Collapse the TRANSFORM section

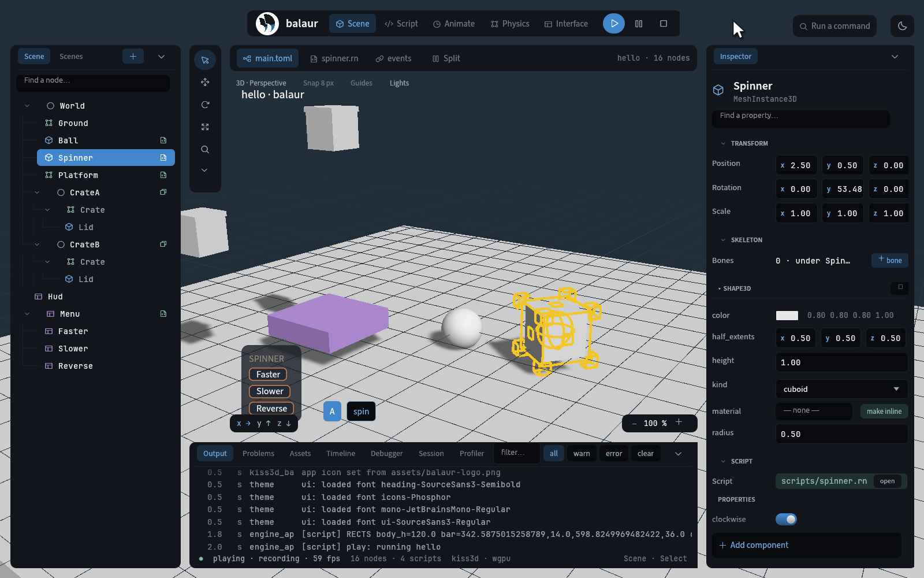(x=723, y=143)
